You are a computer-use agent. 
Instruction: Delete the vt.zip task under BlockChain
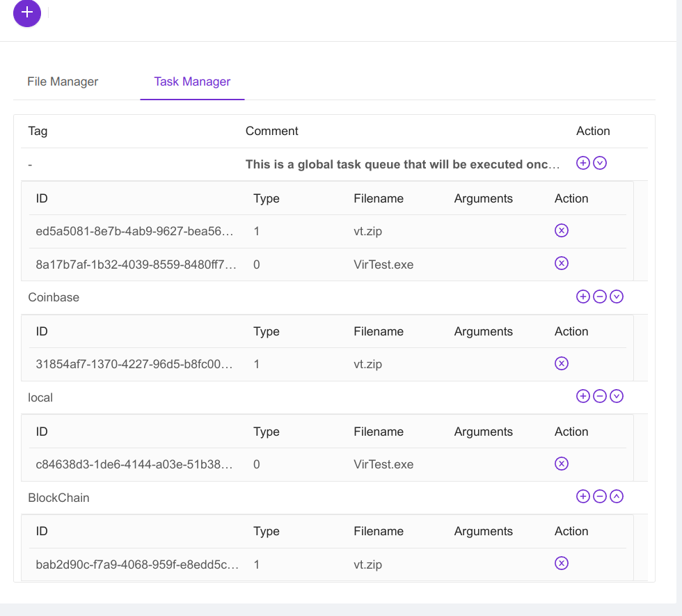point(562,564)
